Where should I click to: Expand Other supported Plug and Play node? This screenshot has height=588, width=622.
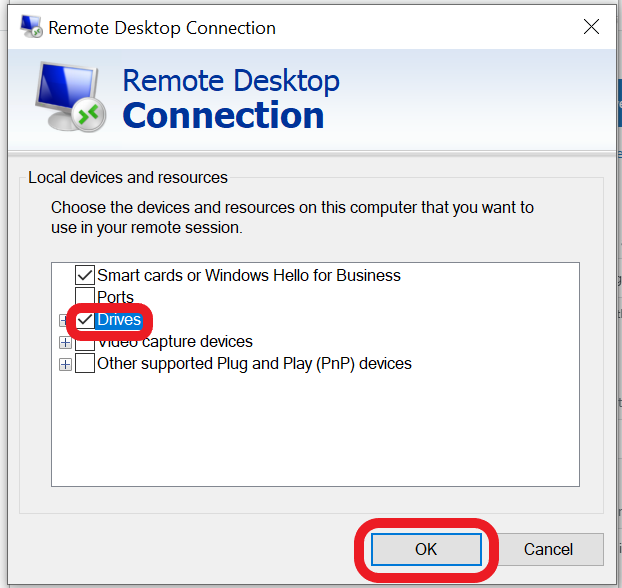pyautogui.click(x=65, y=364)
